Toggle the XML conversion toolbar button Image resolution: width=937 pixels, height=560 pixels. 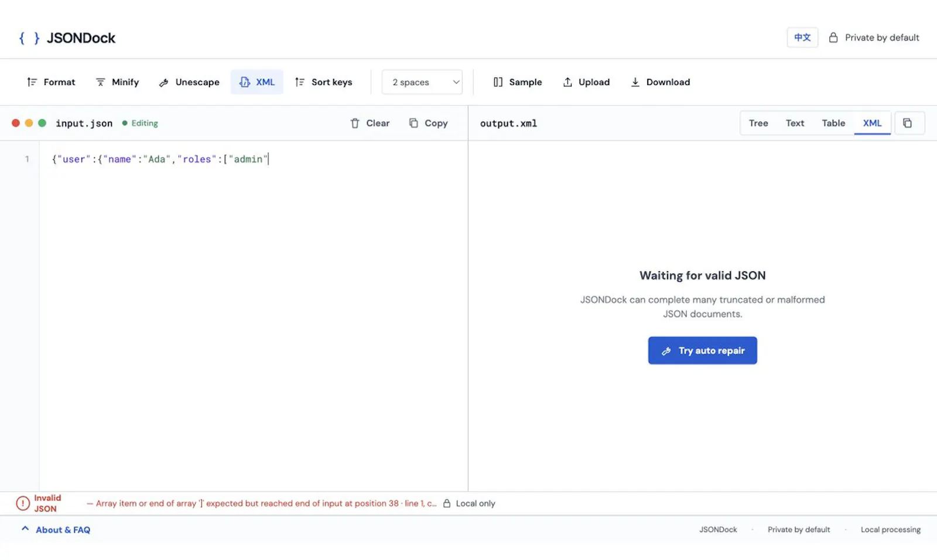click(257, 82)
